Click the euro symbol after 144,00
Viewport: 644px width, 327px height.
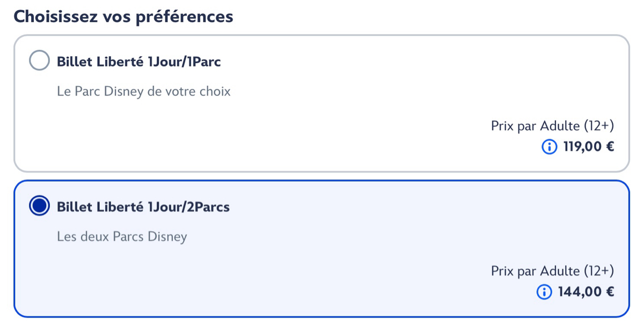click(610, 292)
